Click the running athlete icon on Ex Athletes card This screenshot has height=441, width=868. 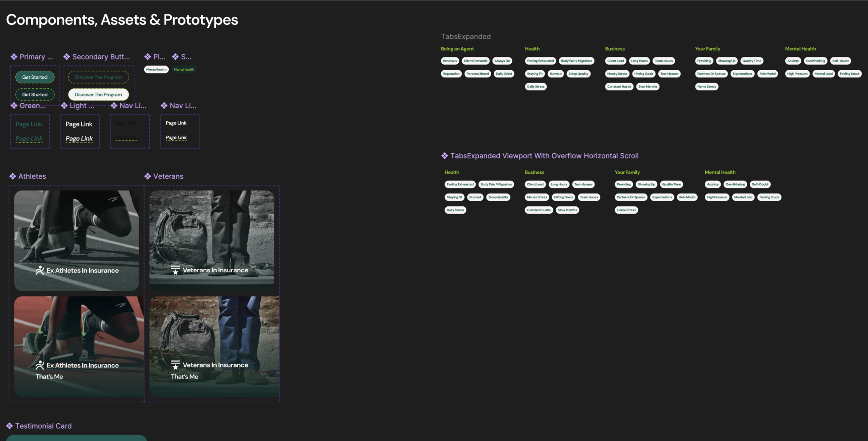[x=40, y=270]
